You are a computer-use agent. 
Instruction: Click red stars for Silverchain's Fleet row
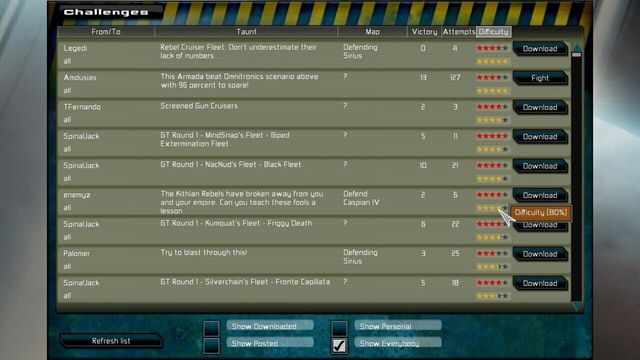click(492, 283)
